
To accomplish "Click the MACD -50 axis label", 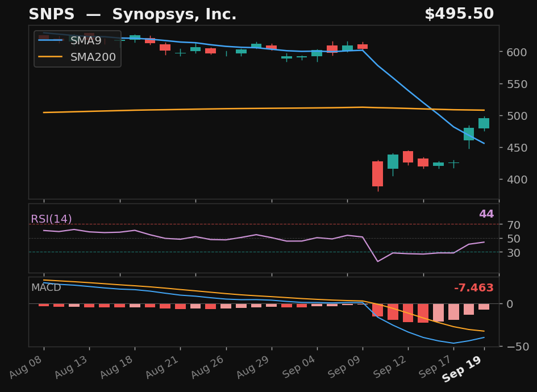I will point(518,347).
